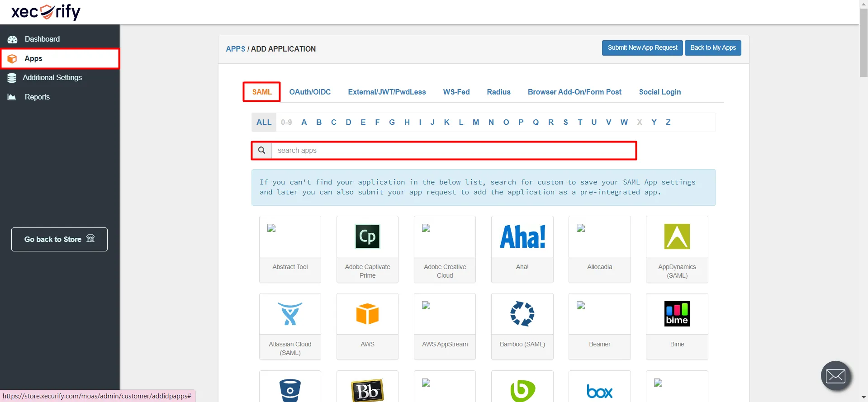
Task: Select the Atlassian Cloud logo
Action: pos(290,314)
